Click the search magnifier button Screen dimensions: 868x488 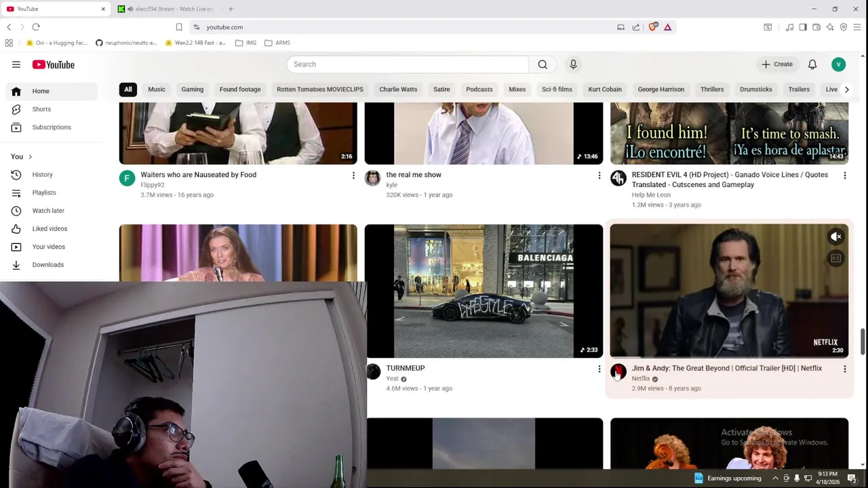[542, 64]
